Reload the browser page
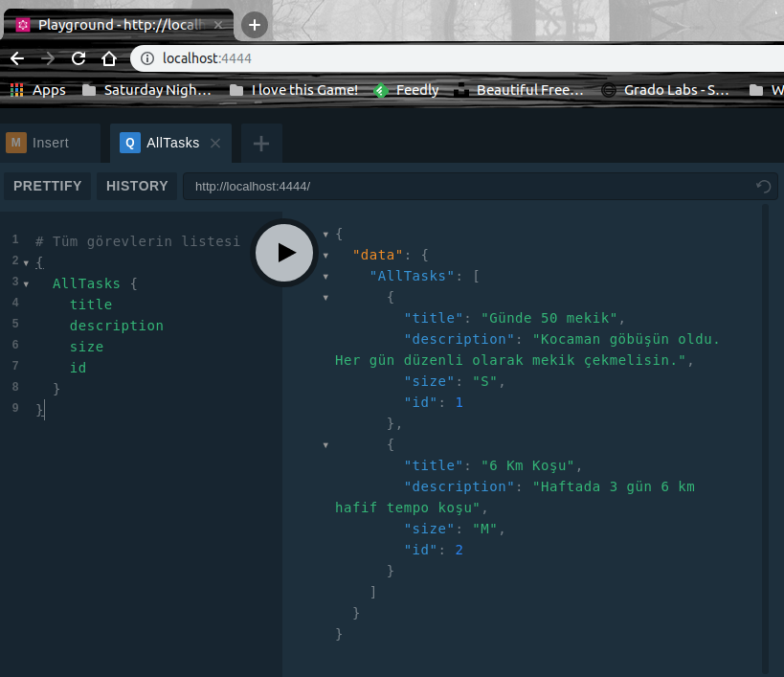 point(78,58)
